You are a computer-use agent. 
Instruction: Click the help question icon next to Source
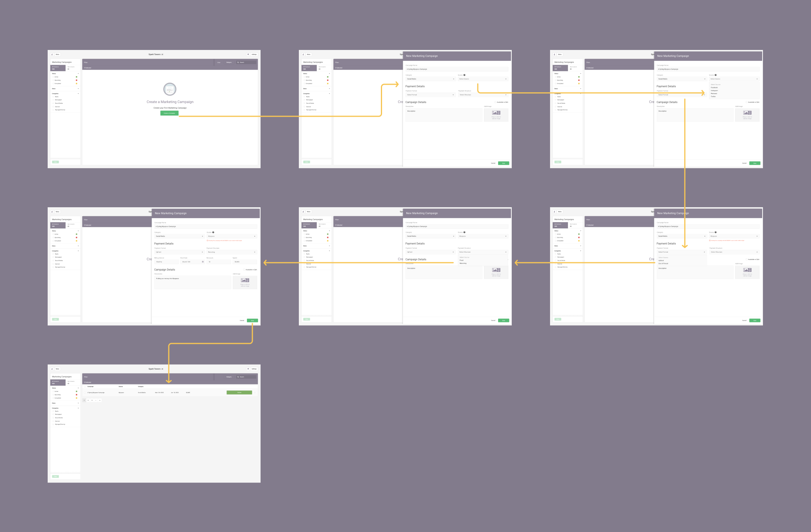(x=464, y=75)
